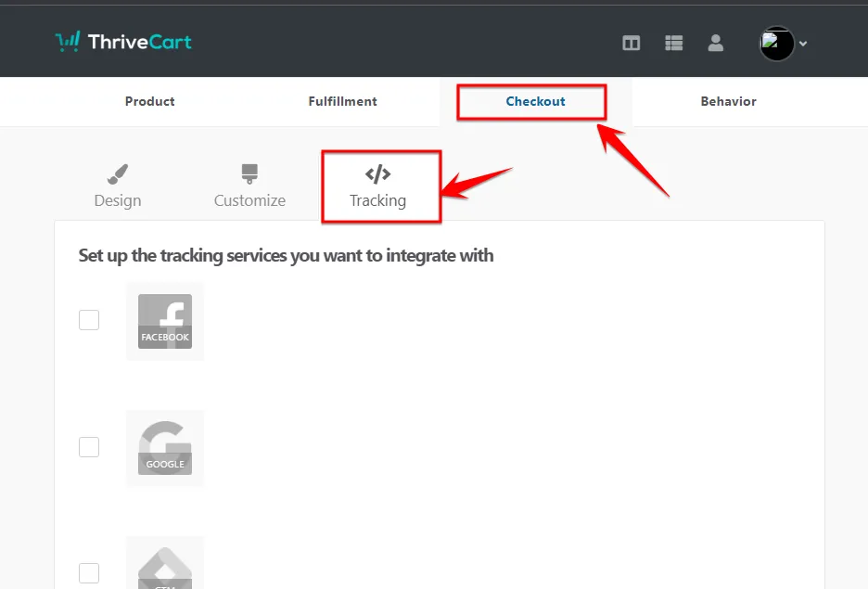Viewport: 868px width, 589px height.
Task: Click the Facebook tracking service icon
Action: click(165, 322)
